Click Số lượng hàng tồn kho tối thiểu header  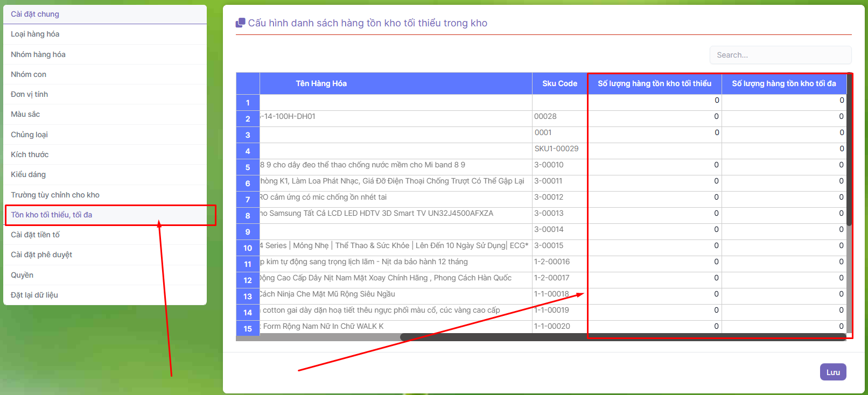click(x=654, y=83)
